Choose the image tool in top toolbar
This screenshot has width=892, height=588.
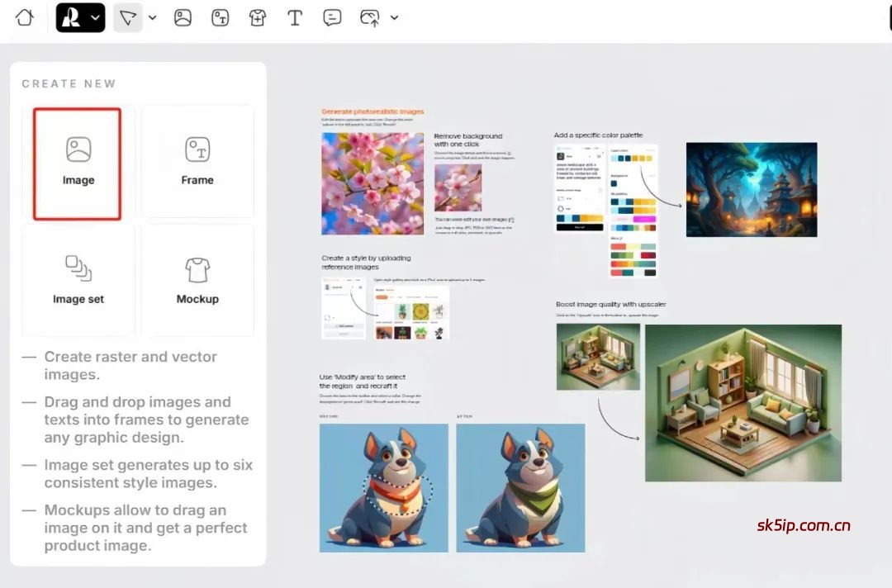point(183,17)
